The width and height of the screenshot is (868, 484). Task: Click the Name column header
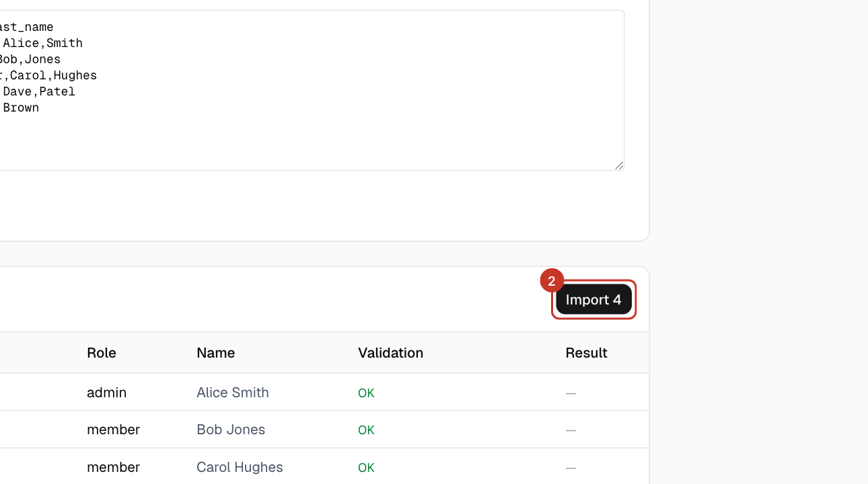coord(216,353)
